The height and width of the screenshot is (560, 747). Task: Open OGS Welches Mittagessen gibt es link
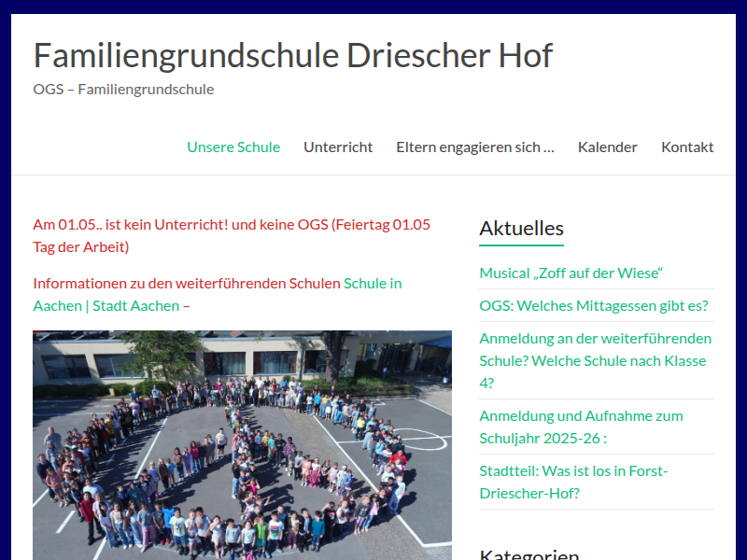pyautogui.click(x=594, y=305)
